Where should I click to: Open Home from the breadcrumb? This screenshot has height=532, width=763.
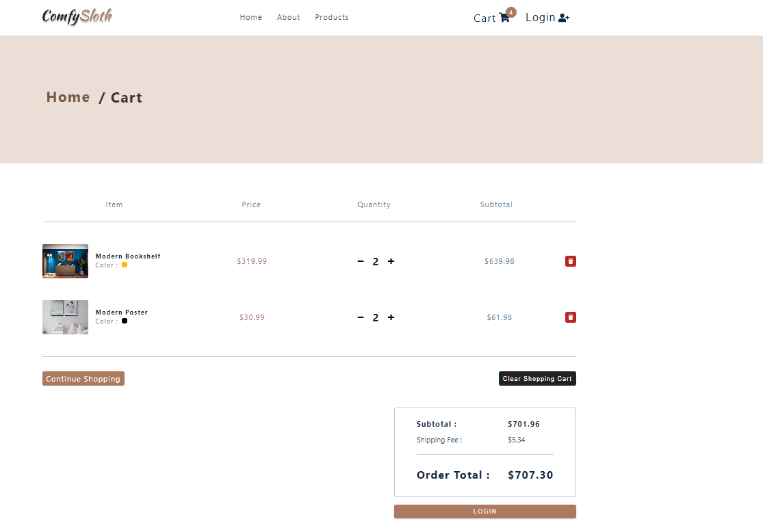tap(68, 97)
